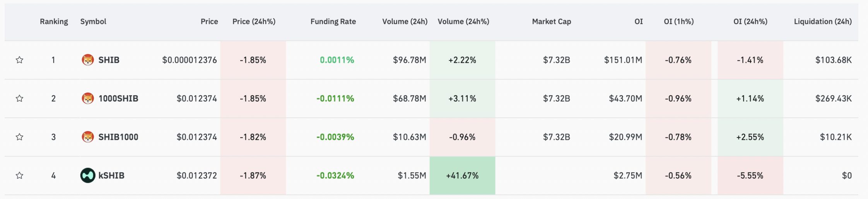Sort by Market Cap column header

(552, 22)
